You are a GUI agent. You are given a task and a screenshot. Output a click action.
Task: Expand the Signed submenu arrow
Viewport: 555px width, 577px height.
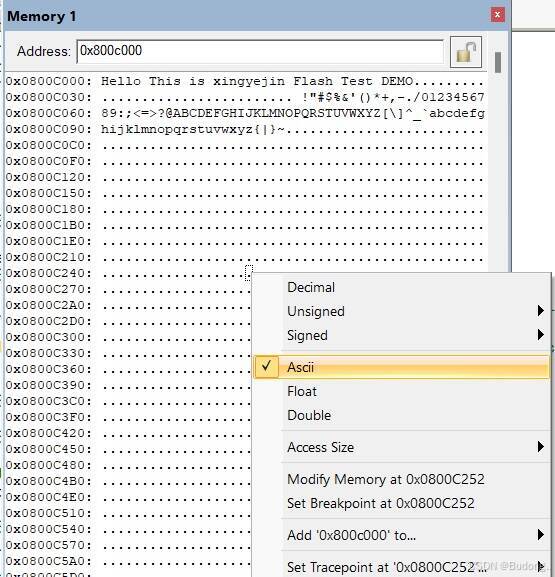540,334
